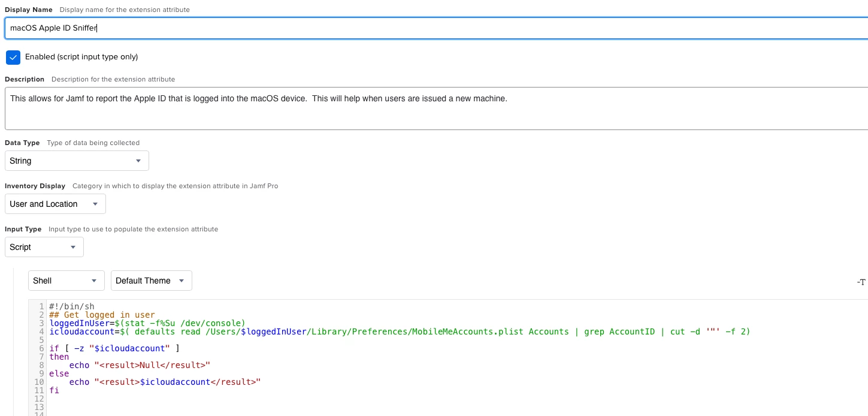Screen dimensions: 868x416
Task: Click line number 12 in the editor
Action: tap(40, 399)
